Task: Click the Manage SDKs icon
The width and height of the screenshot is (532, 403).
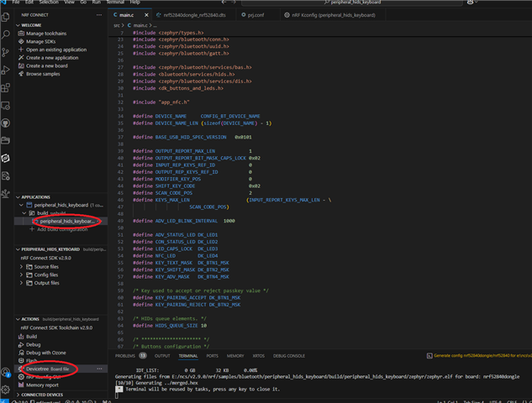Action: click(x=21, y=41)
